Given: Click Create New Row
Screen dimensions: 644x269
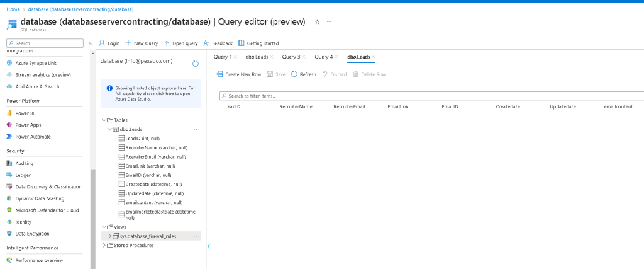Looking at the screenshot, I should pos(238,74).
